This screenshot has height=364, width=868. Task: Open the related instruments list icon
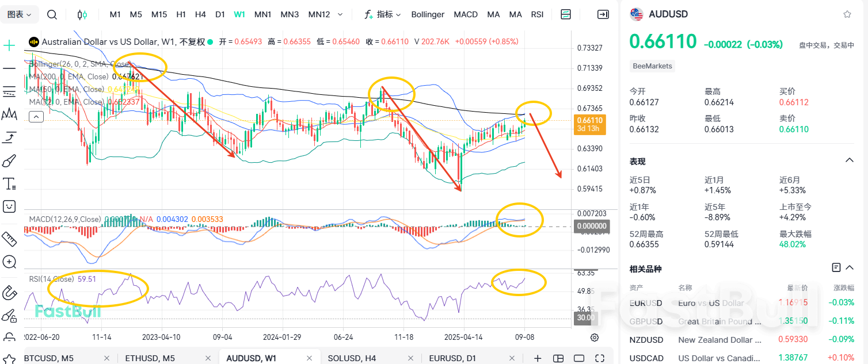coord(836,267)
